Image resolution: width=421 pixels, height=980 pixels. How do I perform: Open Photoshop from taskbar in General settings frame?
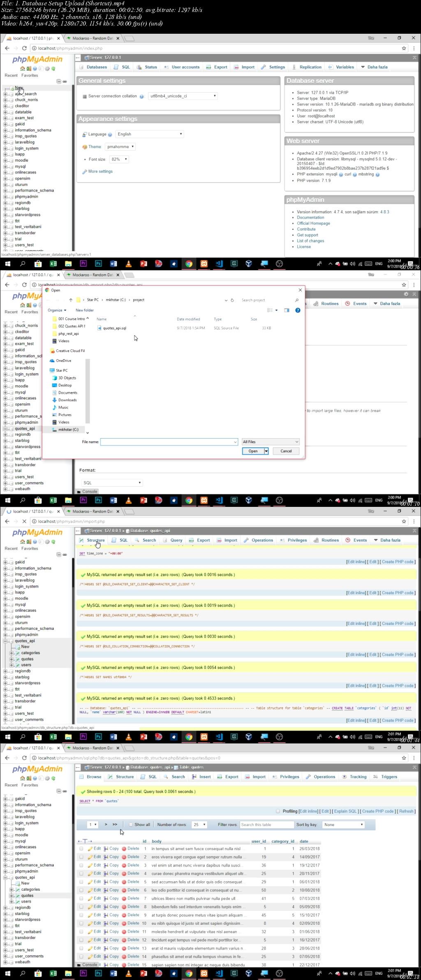pyautogui.click(x=98, y=264)
